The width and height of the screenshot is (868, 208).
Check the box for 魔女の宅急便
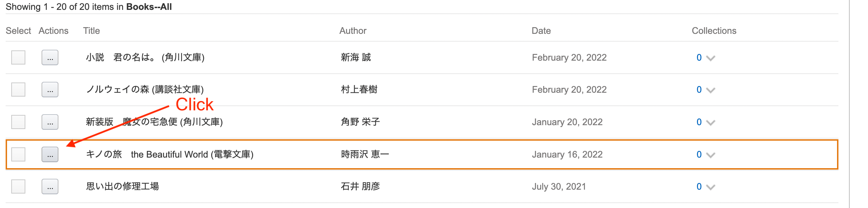tap(18, 122)
